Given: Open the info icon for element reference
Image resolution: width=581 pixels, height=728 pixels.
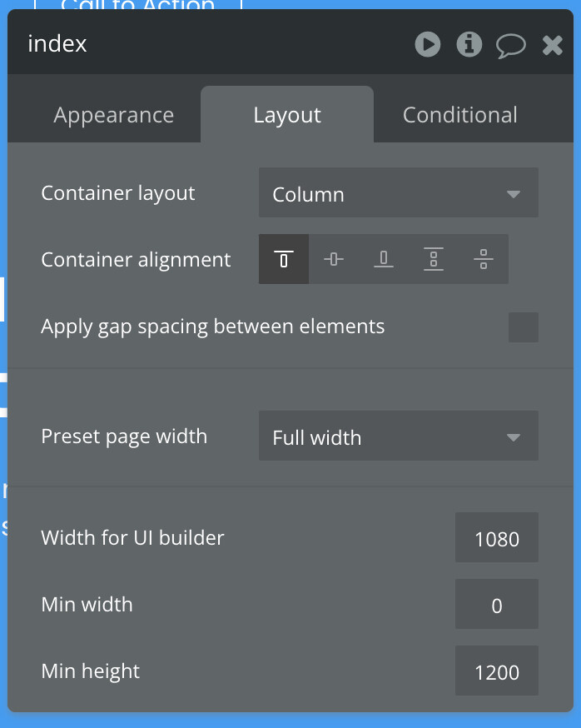Looking at the screenshot, I should (x=469, y=44).
